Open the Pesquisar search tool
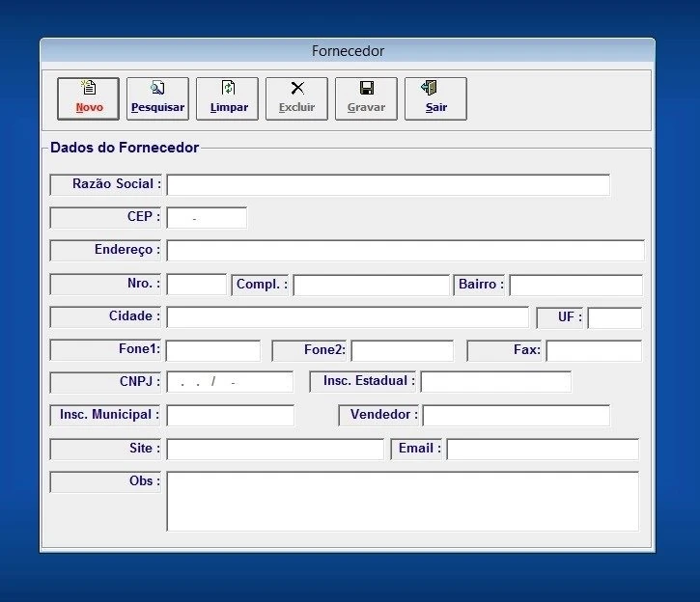 (157, 98)
